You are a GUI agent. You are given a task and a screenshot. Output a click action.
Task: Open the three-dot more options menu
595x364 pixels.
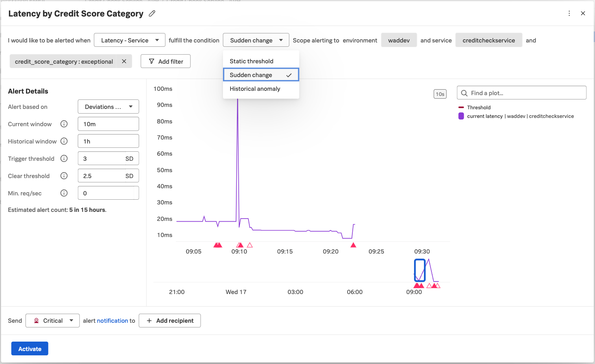point(569,13)
